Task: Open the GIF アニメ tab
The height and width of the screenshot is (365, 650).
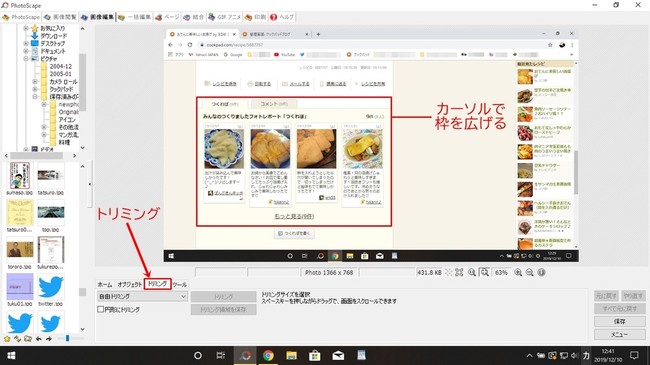Action: click(225, 17)
